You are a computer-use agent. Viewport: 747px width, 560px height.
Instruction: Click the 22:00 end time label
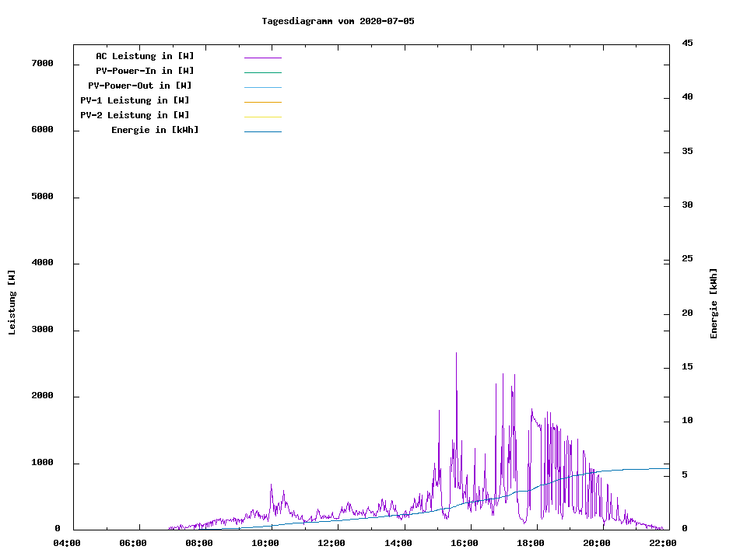(663, 543)
